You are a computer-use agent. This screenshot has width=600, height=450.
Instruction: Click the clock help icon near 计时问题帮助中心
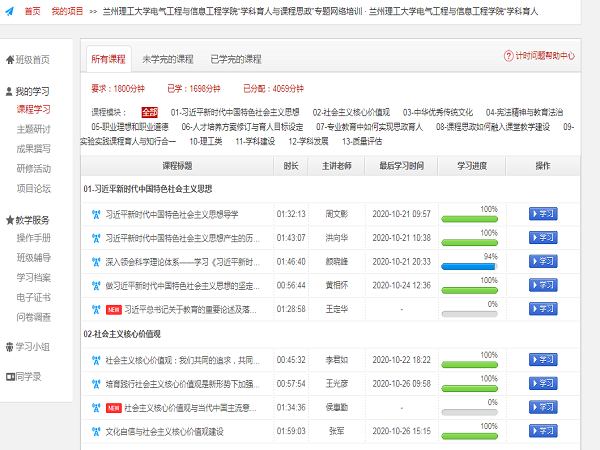point(509,57)
